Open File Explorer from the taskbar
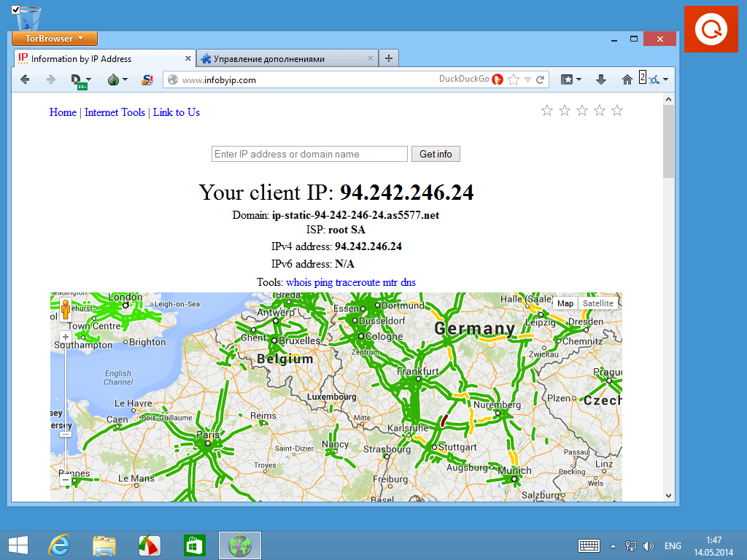This screenshot has width=747, height=560. 104,545
